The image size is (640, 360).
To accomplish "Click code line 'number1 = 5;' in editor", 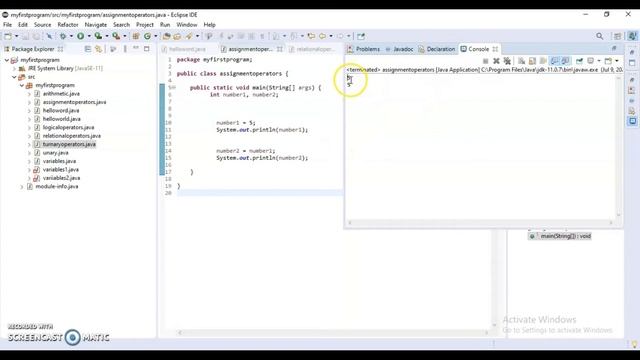I will point(236,122).
